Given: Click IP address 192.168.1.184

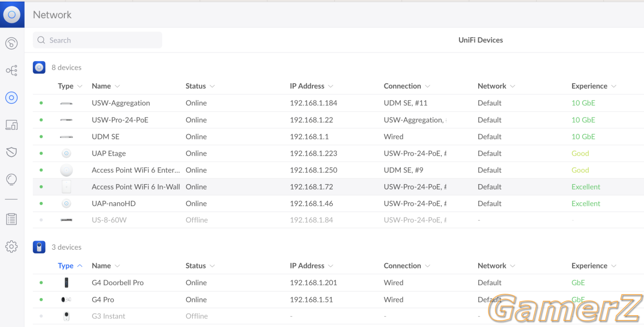Looking at the screenshot, I should (313, 103).
